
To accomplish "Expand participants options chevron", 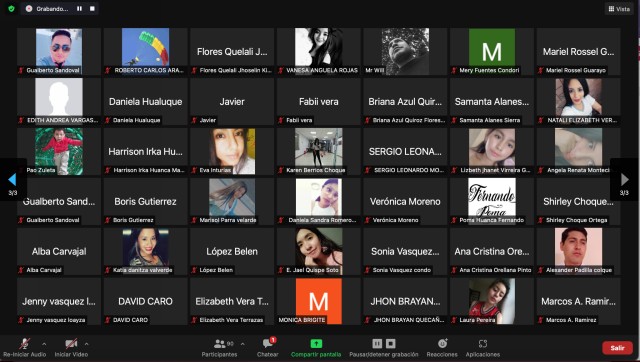I will (243, 344).
